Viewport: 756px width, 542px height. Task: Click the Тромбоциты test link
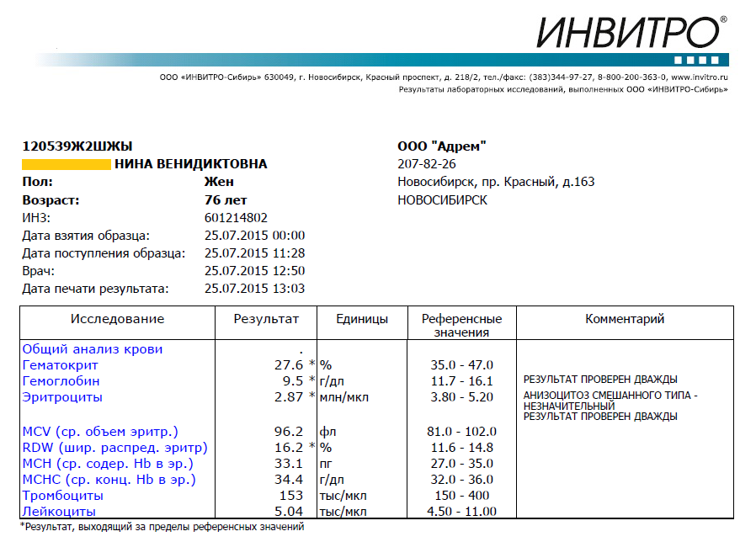click(64, 496)
